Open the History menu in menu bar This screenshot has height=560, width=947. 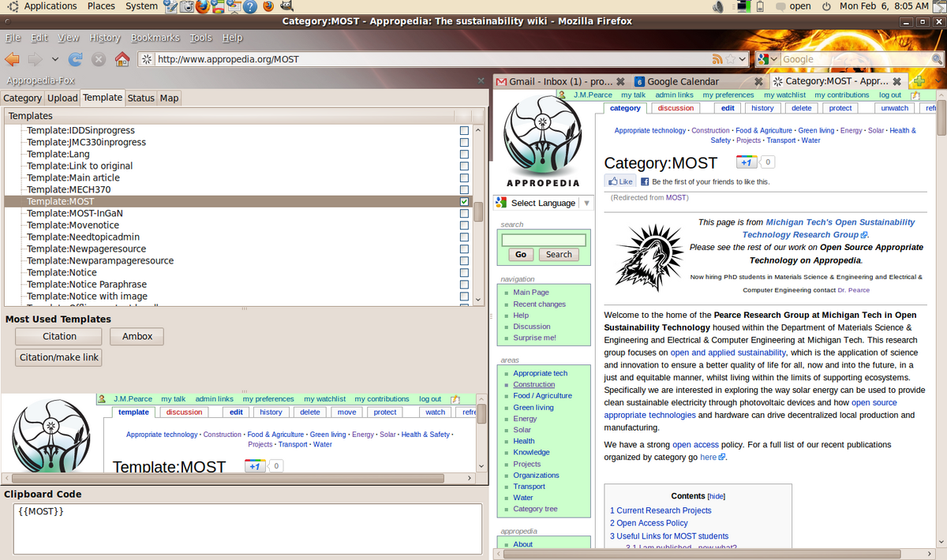105,37
